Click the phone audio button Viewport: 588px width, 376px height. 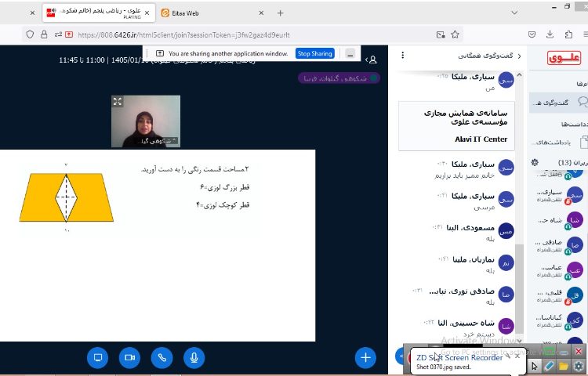pyautogui.click(x=162, y=358)
